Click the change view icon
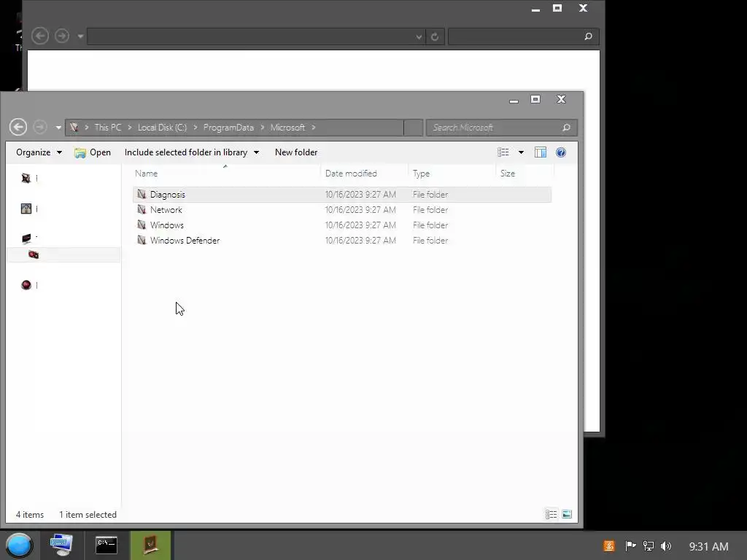This screenshot has height=560, width=747. 503,152
